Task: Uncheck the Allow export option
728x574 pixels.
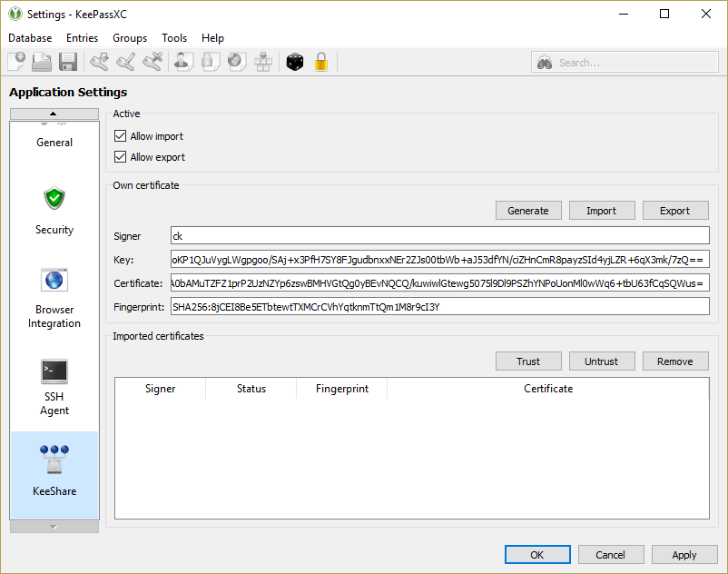Action: (122, 156)
